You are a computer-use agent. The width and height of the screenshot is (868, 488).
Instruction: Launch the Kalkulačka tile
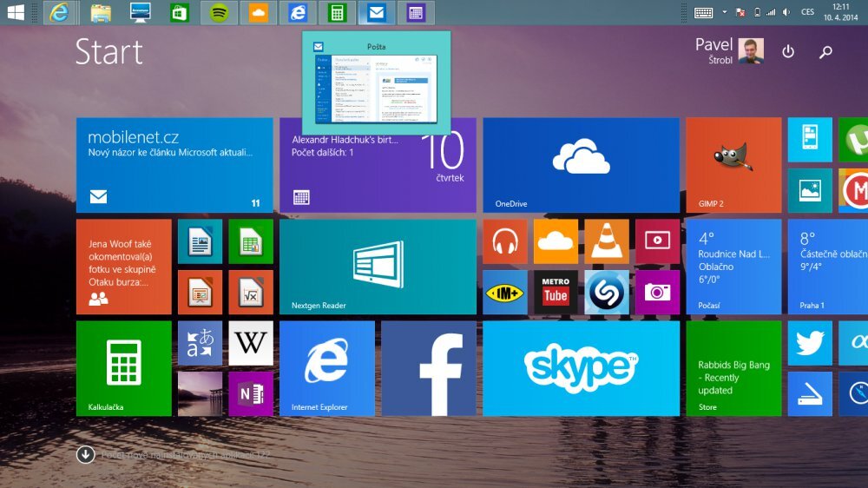coord(123,368)
